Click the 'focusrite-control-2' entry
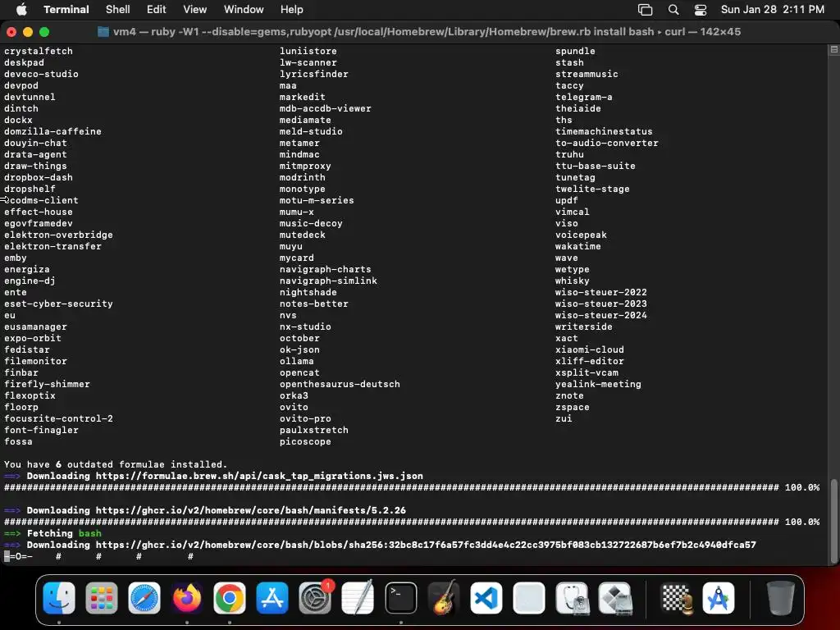 (x=58, y=418)
